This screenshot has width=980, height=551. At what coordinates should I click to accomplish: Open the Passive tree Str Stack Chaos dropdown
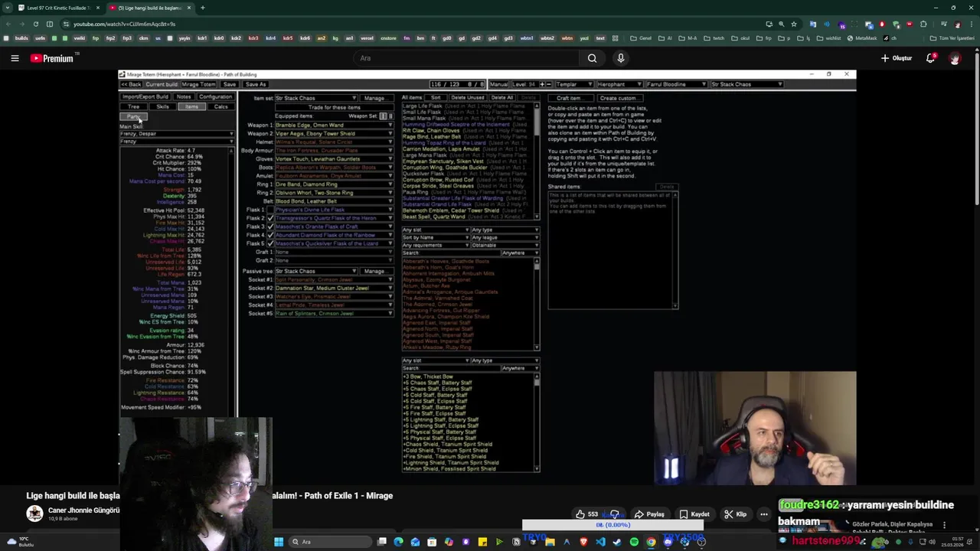(316, 271)
